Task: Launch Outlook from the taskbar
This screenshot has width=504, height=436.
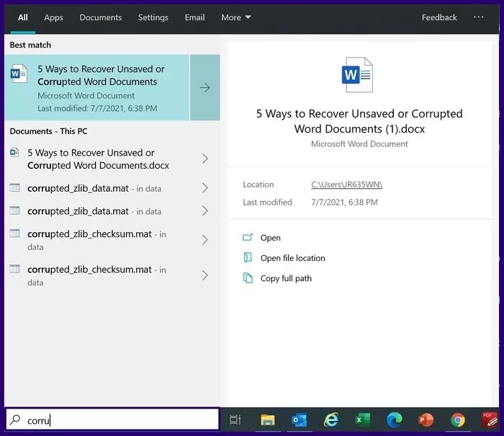Action: coord(300,420)
